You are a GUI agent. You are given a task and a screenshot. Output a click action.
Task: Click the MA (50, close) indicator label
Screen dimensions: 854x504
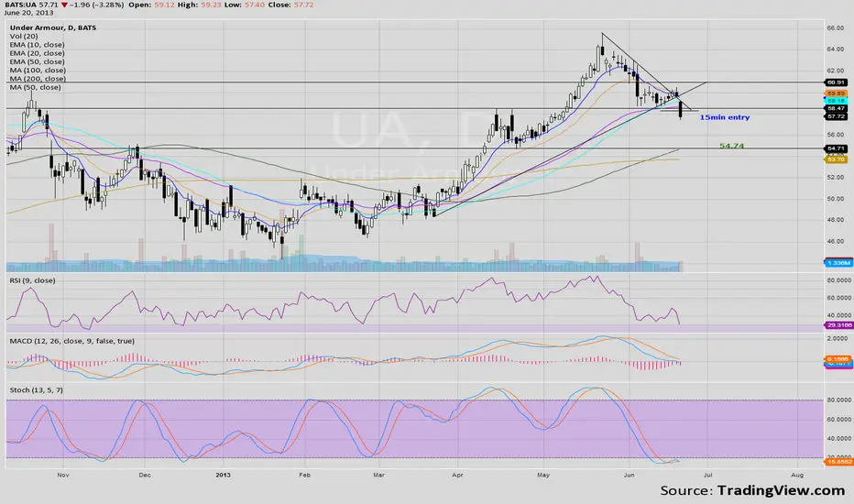tap(36, 87)
